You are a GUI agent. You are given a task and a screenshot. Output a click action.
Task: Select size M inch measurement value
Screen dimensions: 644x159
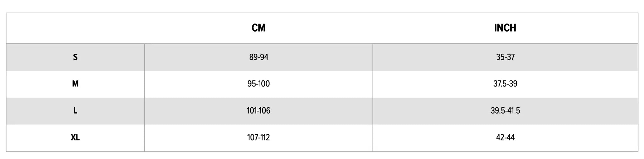[x=505, y=84]
